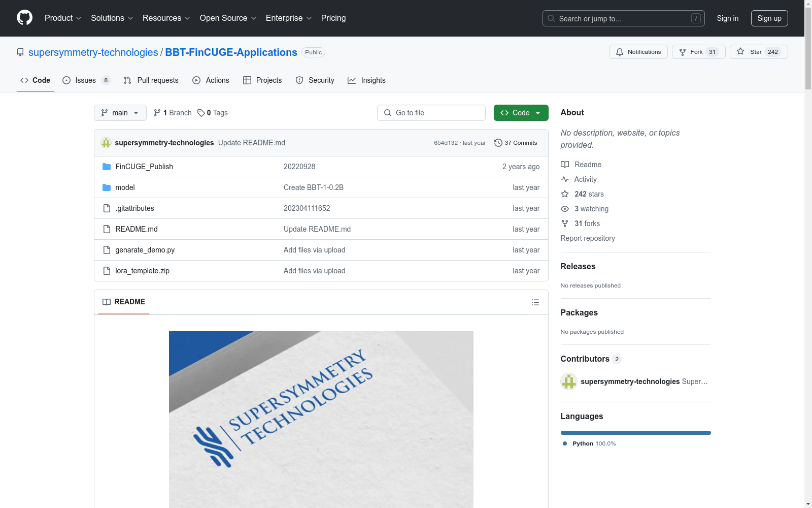View the 3 watching link
The image size is (812, 508).
[x=585, y=209]
